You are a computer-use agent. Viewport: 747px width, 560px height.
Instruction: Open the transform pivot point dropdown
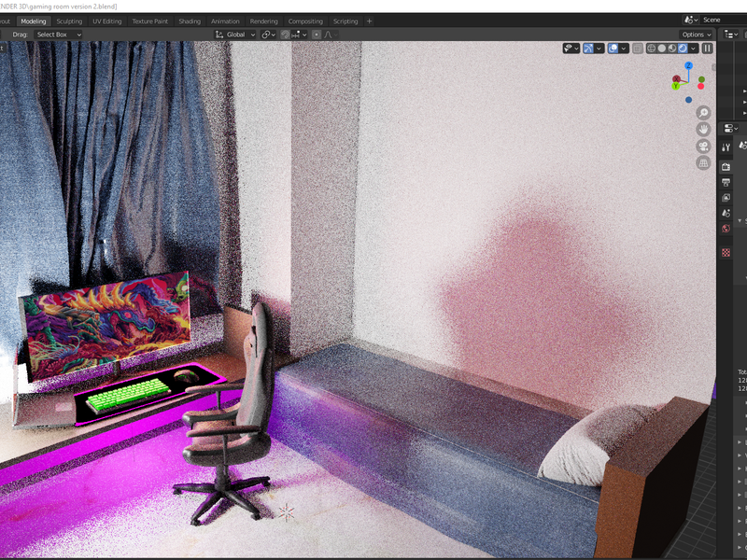click(x=268, y=35)
